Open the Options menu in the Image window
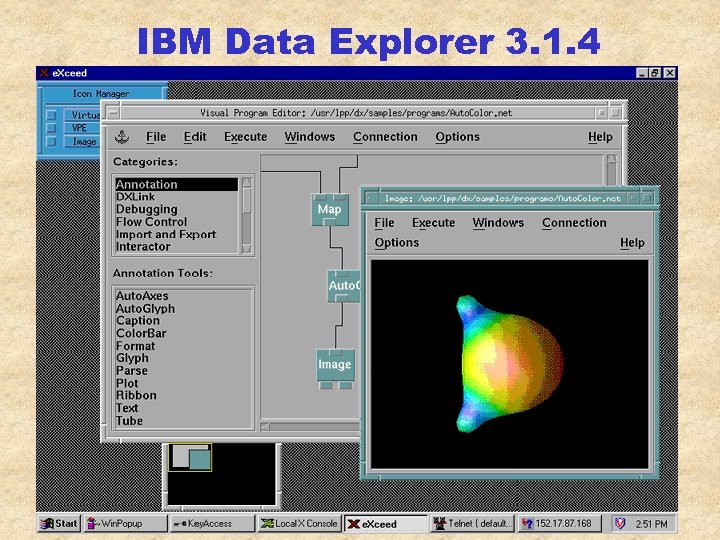Image resolution: width=720 pixels, height=540 pixels. pos(397,242)
